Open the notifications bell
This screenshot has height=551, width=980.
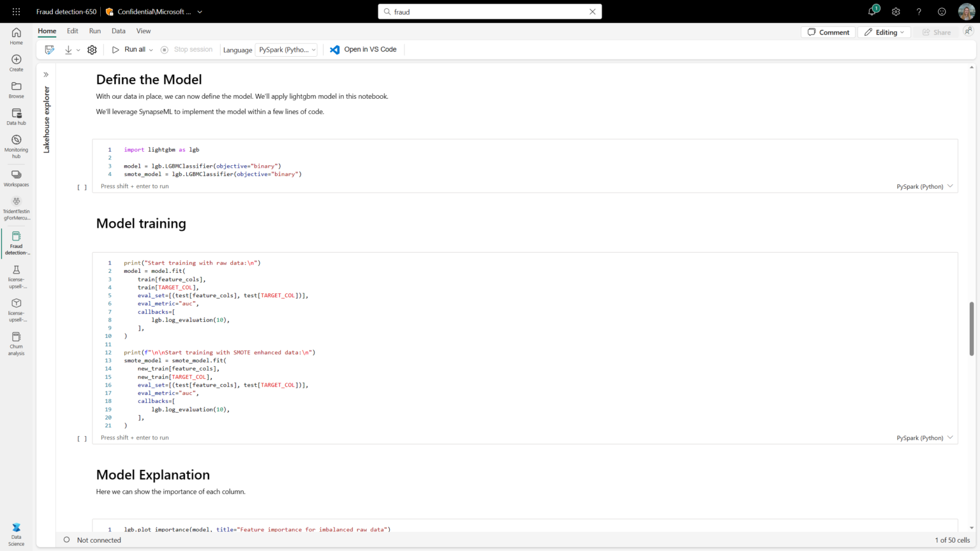(x=872, y=12)
